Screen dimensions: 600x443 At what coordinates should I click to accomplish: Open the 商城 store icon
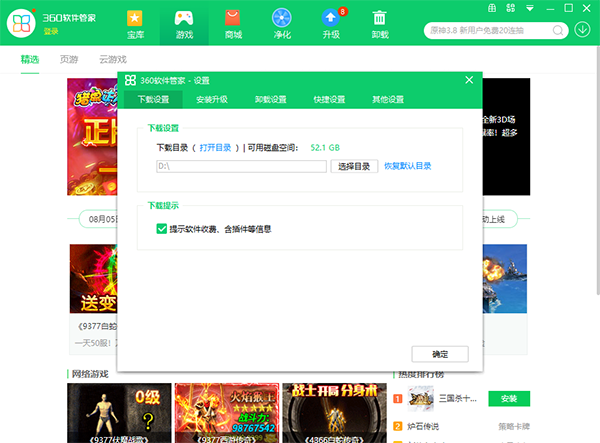[x=233, y=22]
